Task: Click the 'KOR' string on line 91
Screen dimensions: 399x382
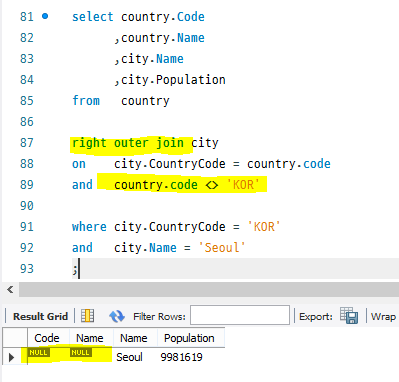Action: click(264, 227)
